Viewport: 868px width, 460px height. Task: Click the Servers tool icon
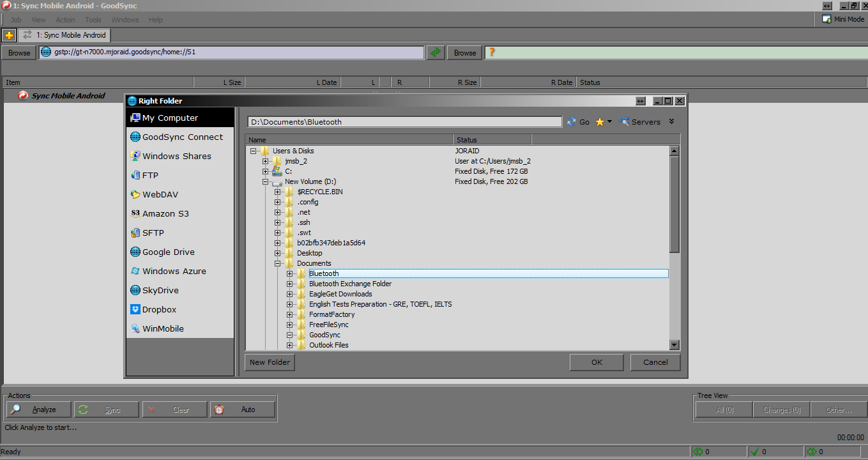(625, 121)
